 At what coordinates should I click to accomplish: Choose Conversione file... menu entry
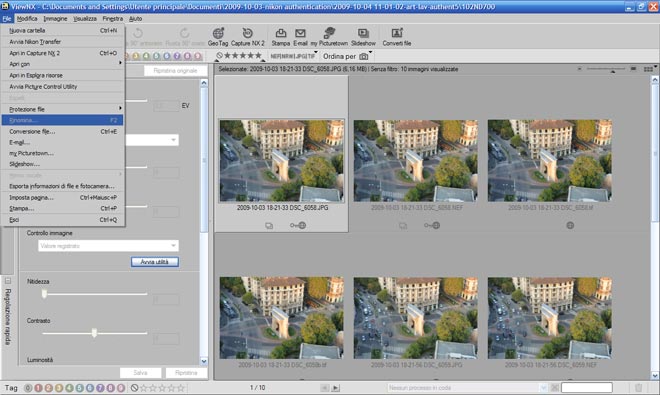coord(62,131)
